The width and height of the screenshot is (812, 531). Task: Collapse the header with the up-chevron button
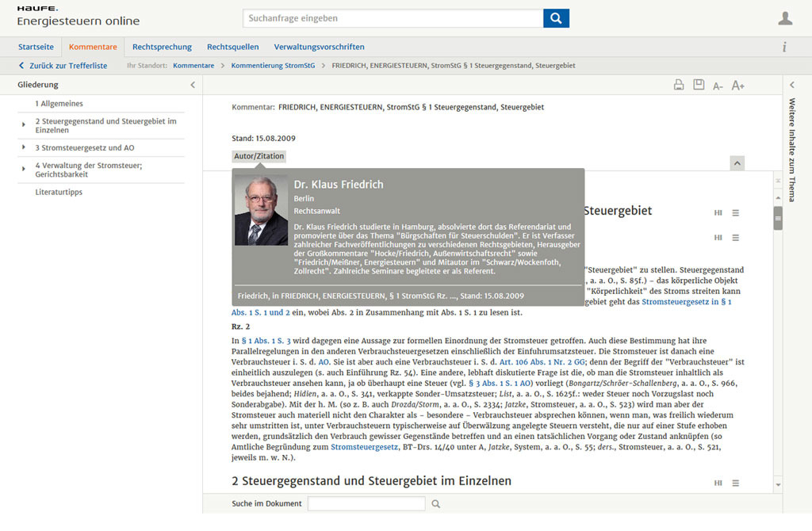[x=737, y=163]
